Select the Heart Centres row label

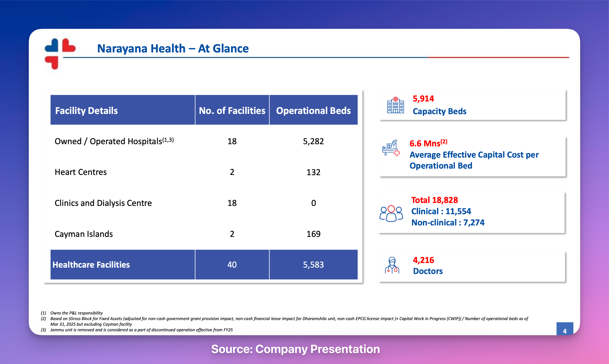coord(81,172)
